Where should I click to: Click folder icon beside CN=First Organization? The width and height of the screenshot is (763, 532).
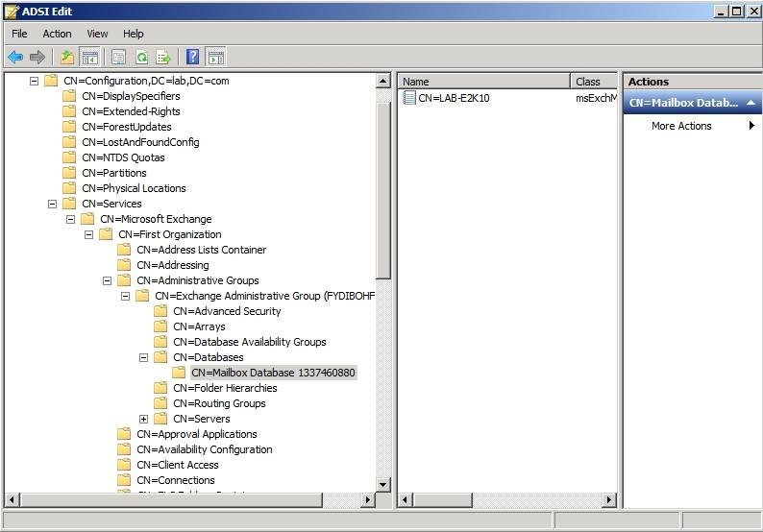(x=106, y=234)
